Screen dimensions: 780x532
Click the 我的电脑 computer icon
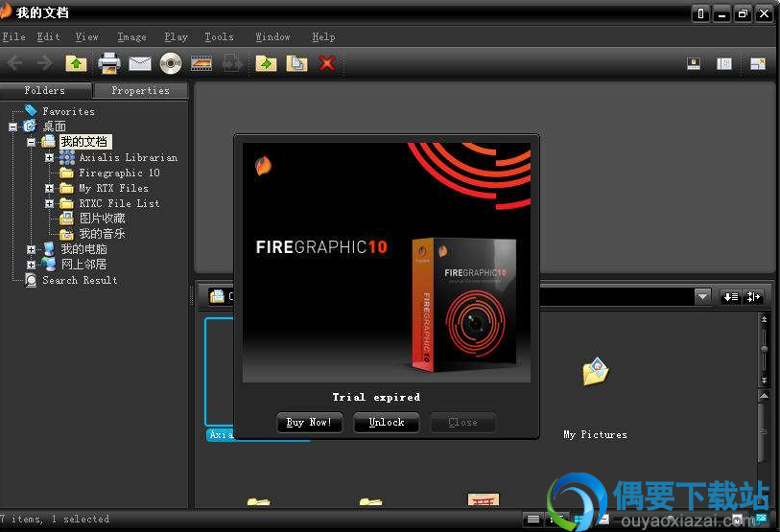(x=49, y=249)
